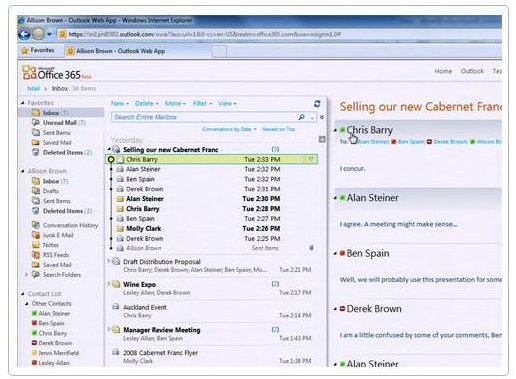Open Conversations by Date sort dropdown

point(229,129)
